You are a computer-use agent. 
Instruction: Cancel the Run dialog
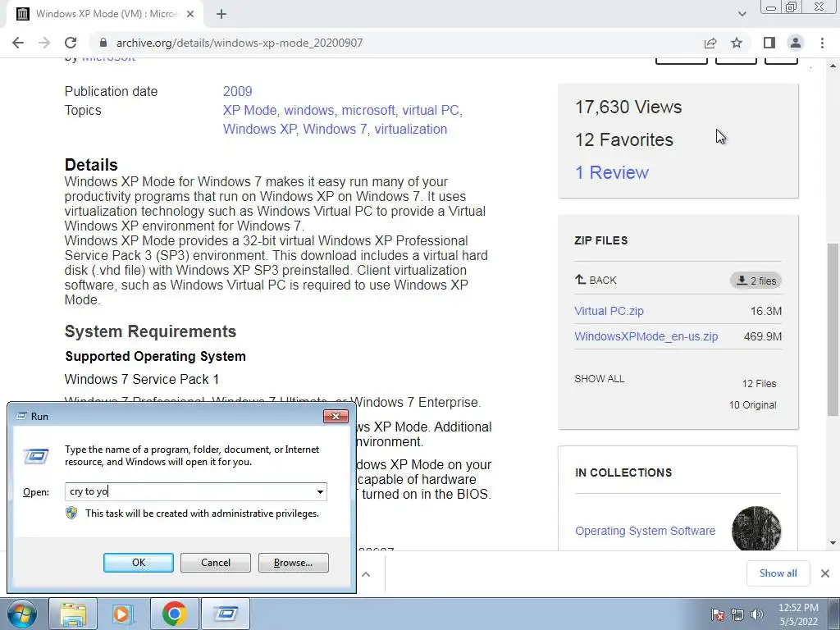216,563
